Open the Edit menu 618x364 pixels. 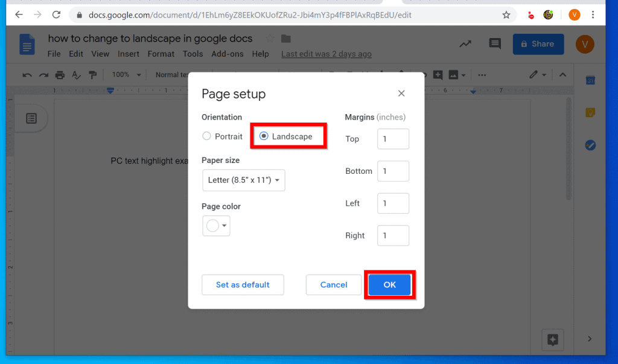pyautogui.click(x=75, y=54)
